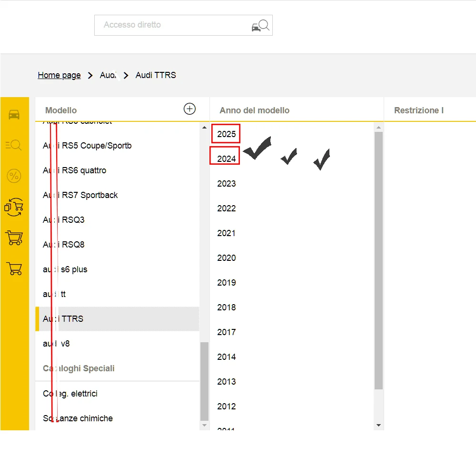476x476 pixels.
Task: Open the list search icon in sidebar
Action: pyautogui.click(x=14, y=145)
